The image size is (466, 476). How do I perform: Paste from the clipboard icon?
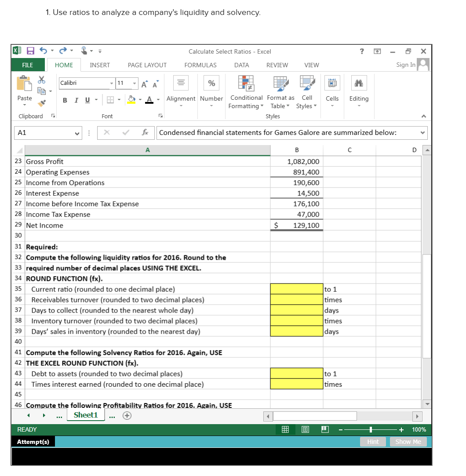click(x=24, y=84)
